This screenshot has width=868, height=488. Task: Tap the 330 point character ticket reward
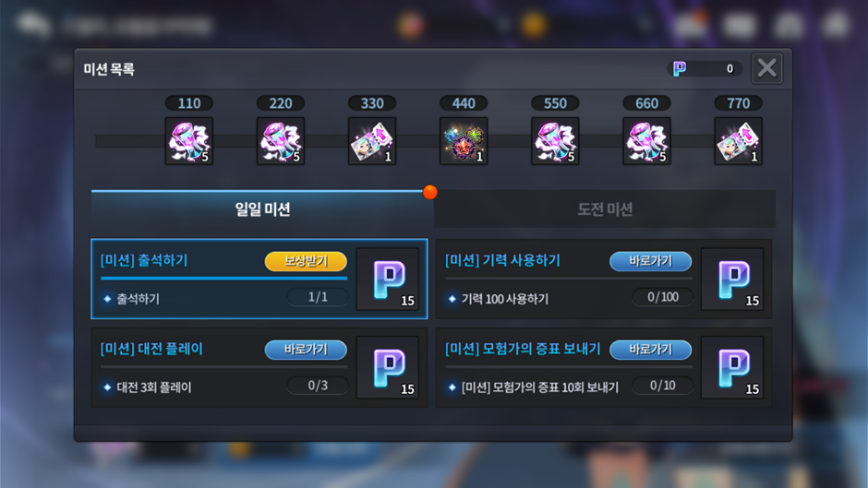(372, 141)
